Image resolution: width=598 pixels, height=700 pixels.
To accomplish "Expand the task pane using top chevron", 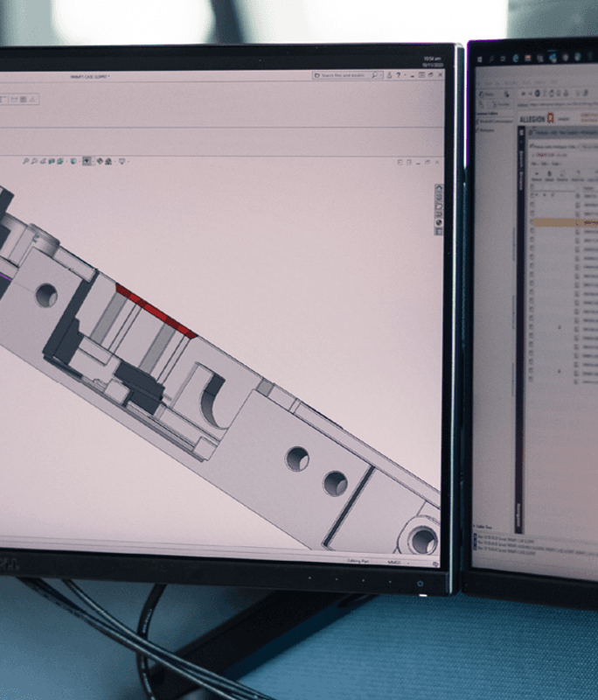I will [x=438, y=187].
